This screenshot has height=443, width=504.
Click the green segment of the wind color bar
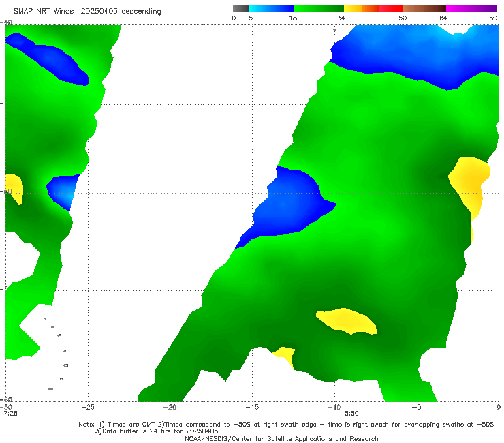pos(319,8)
